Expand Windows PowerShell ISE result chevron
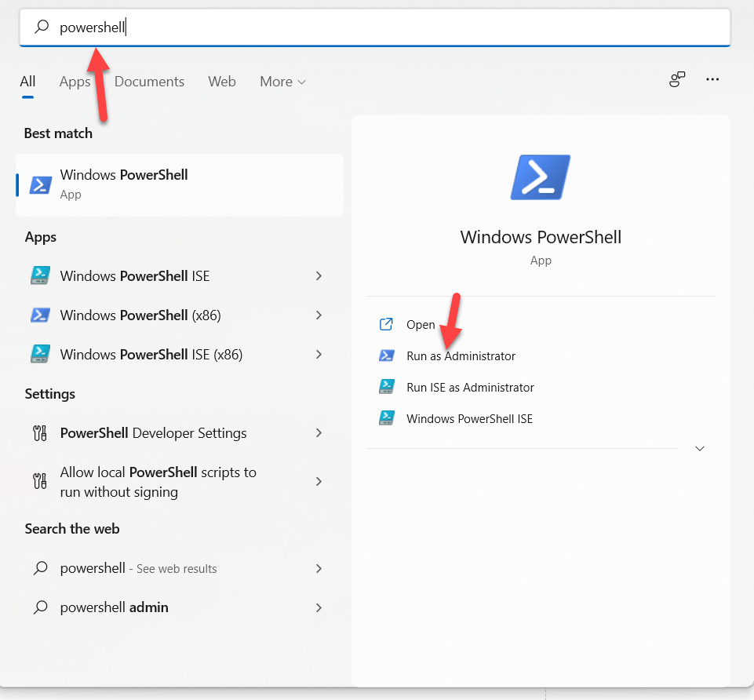The image size is (754, 700). pyautogui.click(x=319, y=276)
